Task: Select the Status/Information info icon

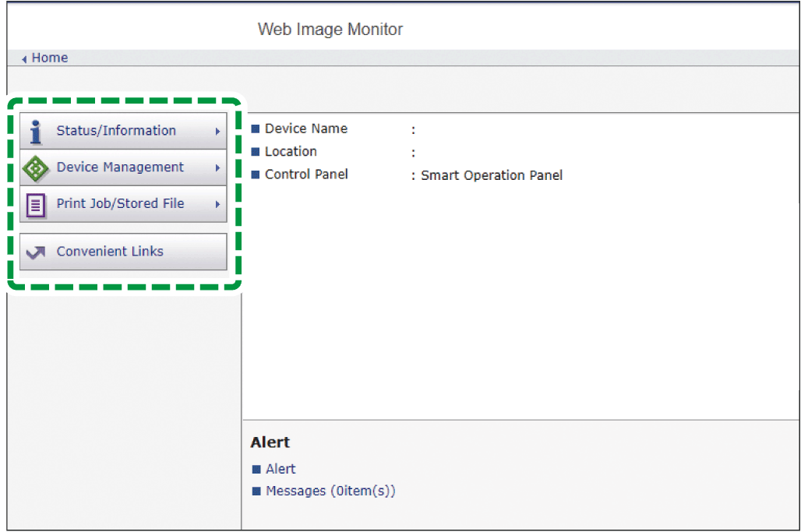Action: [35, 131]
